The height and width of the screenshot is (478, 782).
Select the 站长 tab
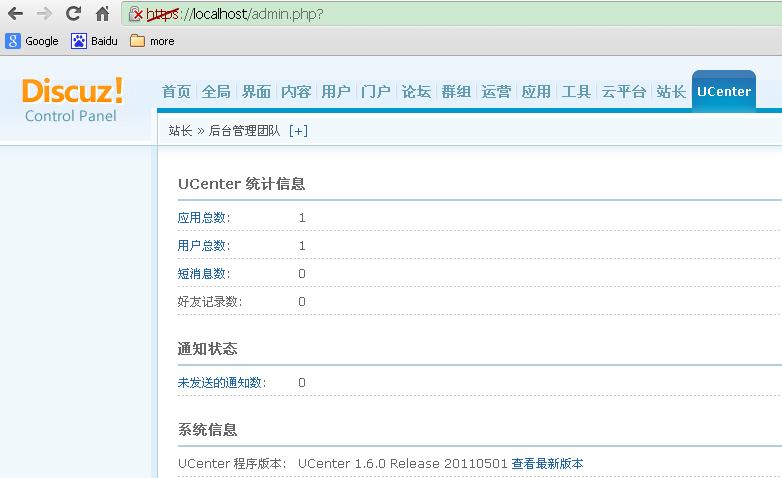671,91
